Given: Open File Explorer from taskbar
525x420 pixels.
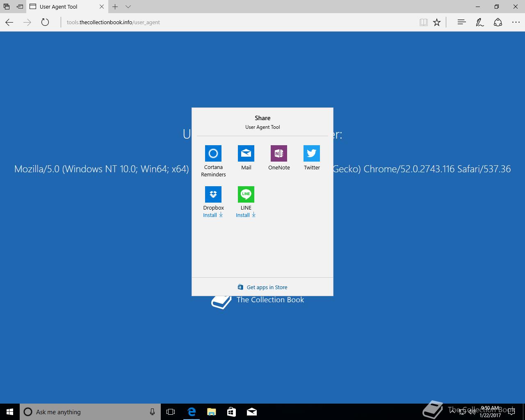Looking at the screenshot, I should (x=211, y=412).
